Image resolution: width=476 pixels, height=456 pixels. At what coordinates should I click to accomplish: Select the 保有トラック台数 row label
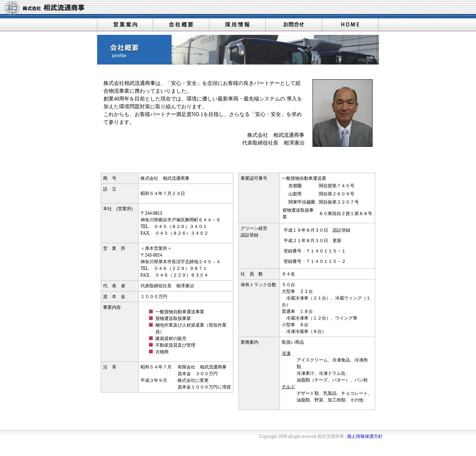(x=258, y=285)
